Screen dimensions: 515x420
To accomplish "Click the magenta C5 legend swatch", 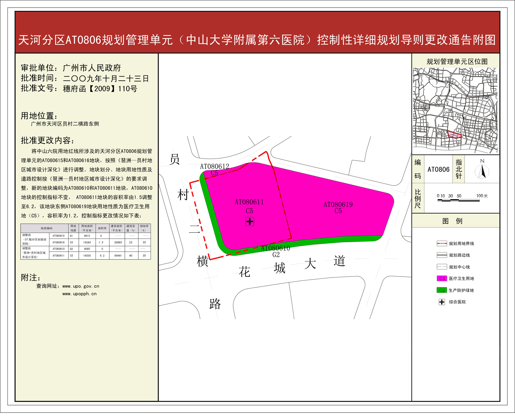I will coord(442,279).
